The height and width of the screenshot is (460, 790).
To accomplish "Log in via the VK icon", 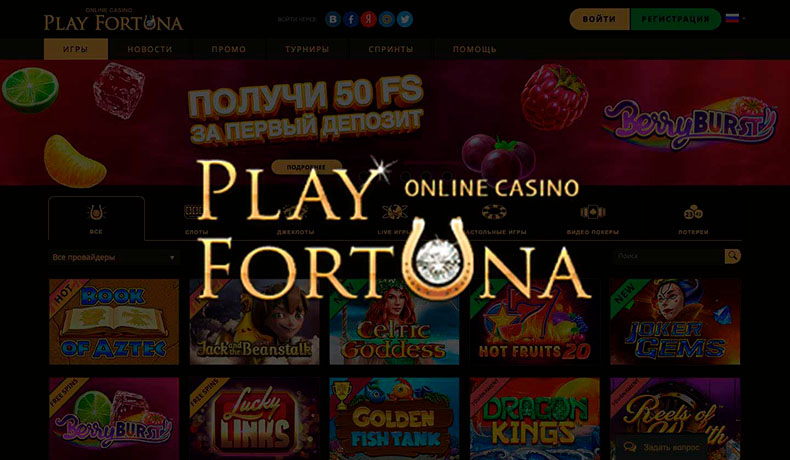I will pos(333,19).
